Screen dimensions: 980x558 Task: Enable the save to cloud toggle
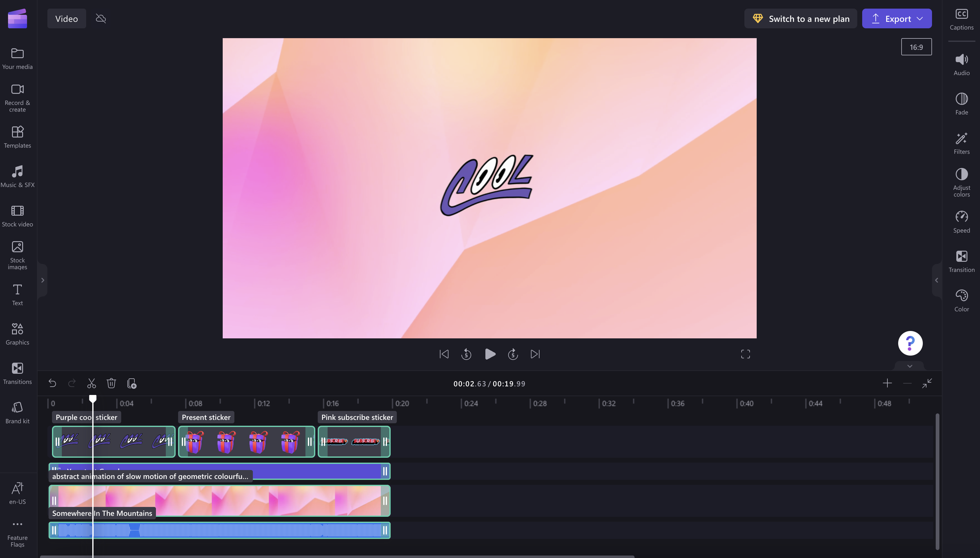pyautogui.click(x=100, y=18)
